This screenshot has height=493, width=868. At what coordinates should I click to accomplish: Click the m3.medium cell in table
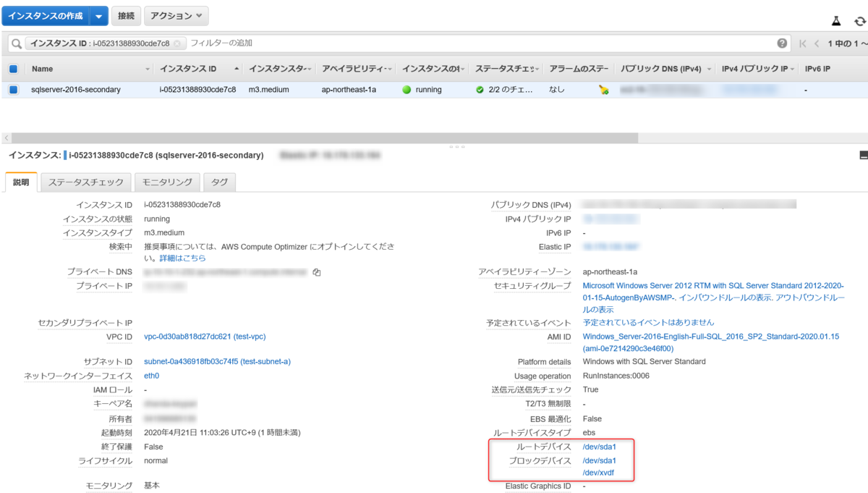[268, 90]
